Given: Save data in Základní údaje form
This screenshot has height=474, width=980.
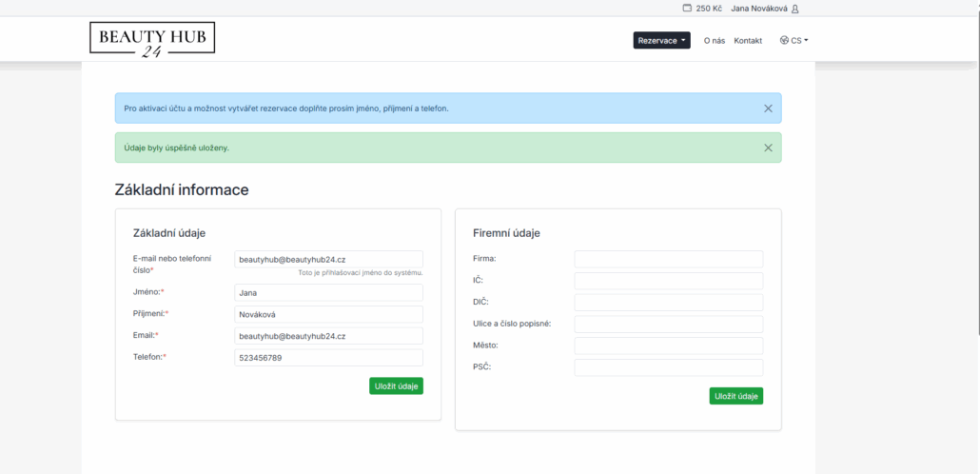Looking at the screenshot, I should (396, 385).
